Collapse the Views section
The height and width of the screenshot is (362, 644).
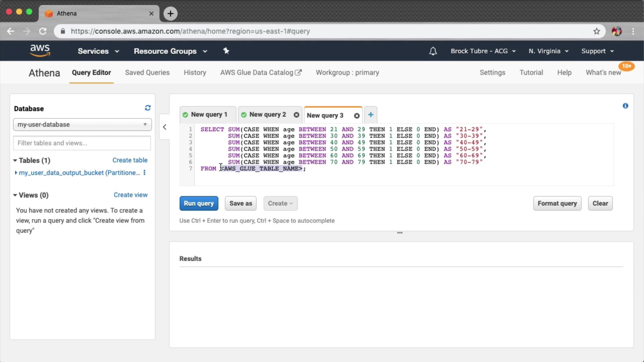(15, 195)
